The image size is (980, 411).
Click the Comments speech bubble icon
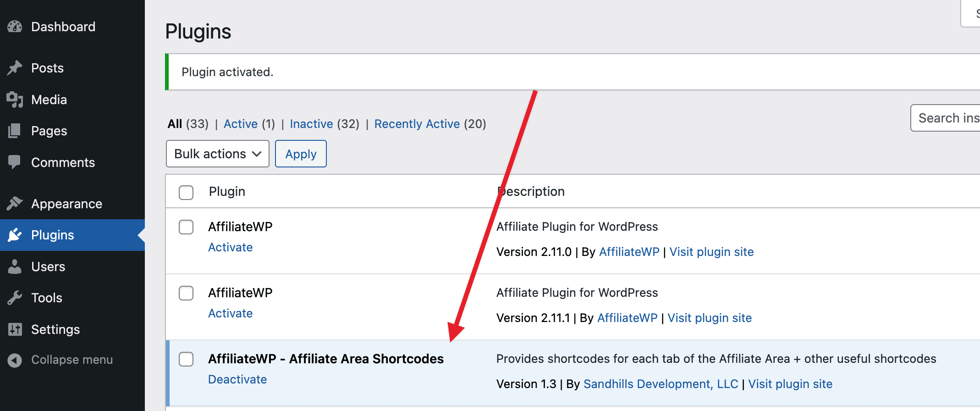click(x=15, y=162)
